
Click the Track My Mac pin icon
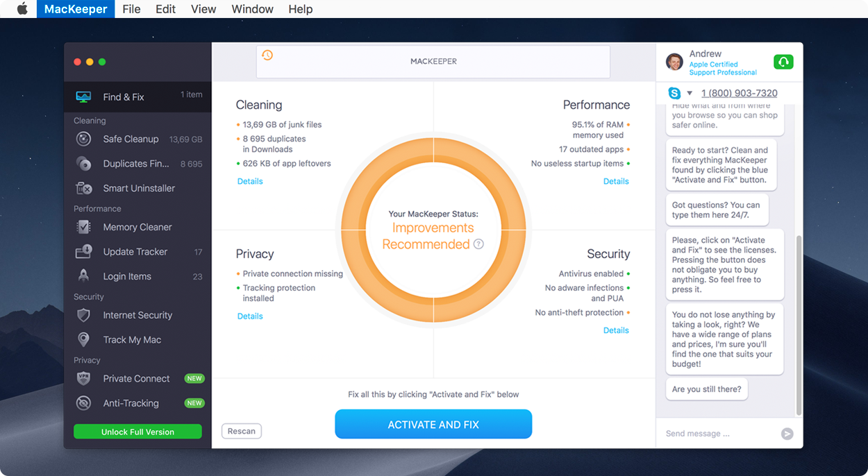[83, 339]
